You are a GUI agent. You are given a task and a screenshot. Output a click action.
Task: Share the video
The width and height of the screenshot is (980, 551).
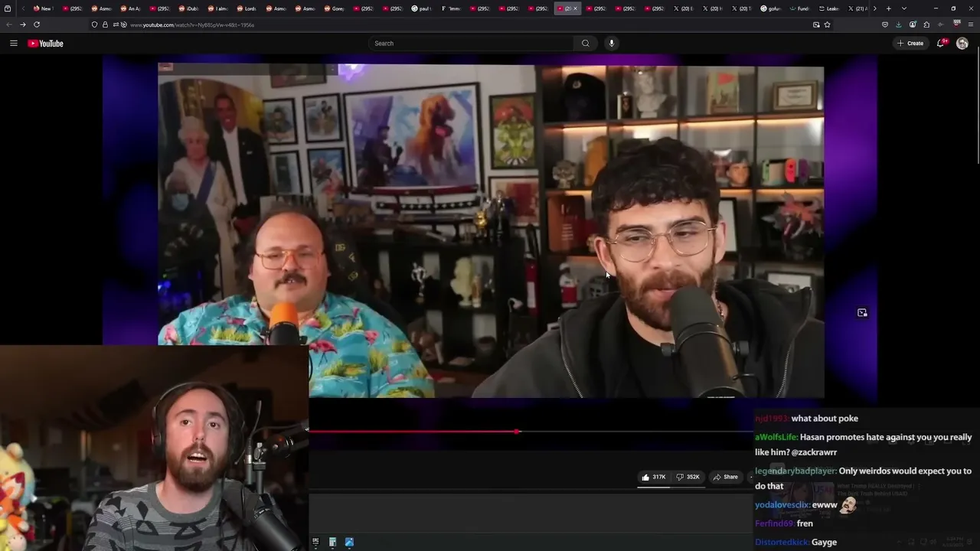[x=725, y=477]
